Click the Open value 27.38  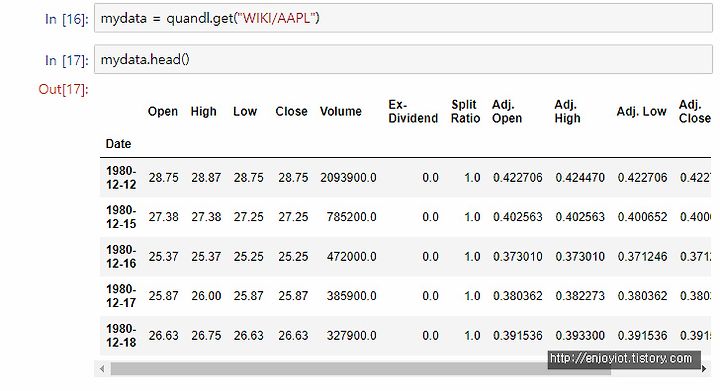tap(163, 217)
